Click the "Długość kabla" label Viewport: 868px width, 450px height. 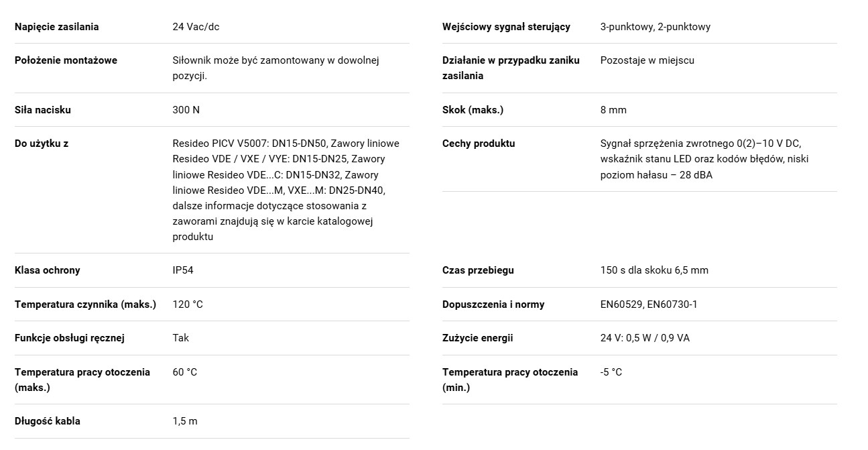(48, 421)
